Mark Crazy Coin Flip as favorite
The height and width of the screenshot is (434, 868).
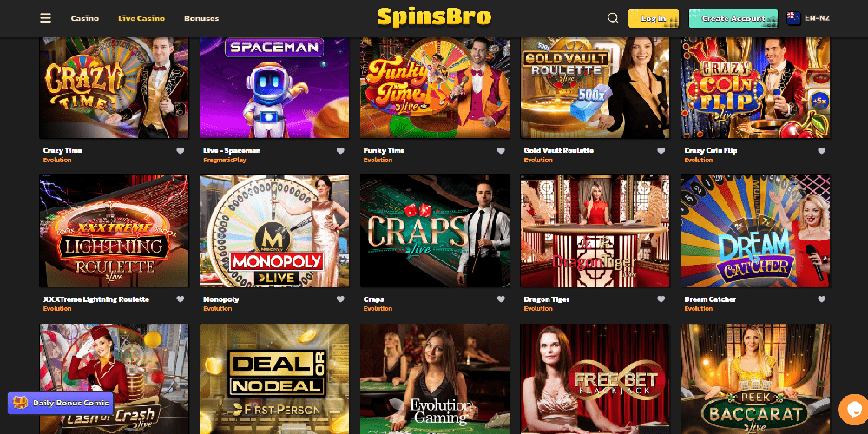point(821,150)
